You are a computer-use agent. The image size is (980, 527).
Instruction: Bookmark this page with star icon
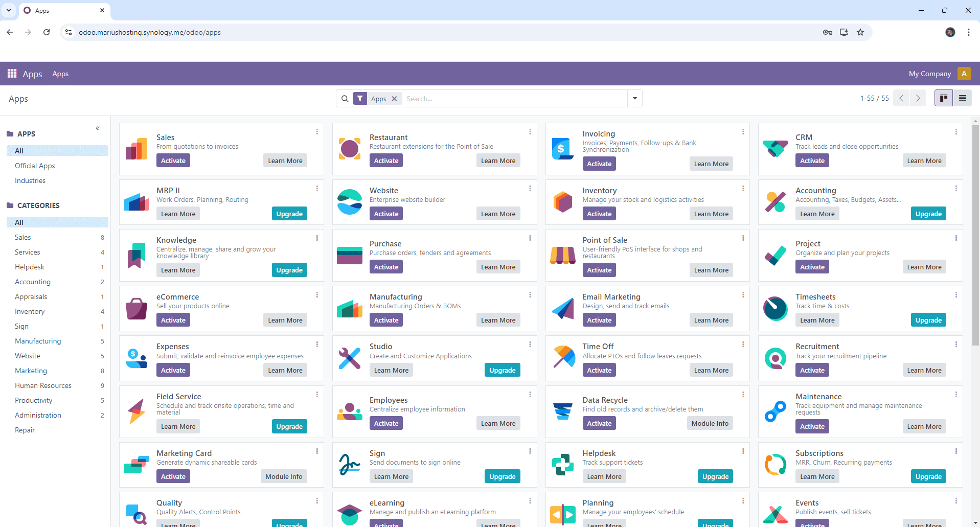860,32
